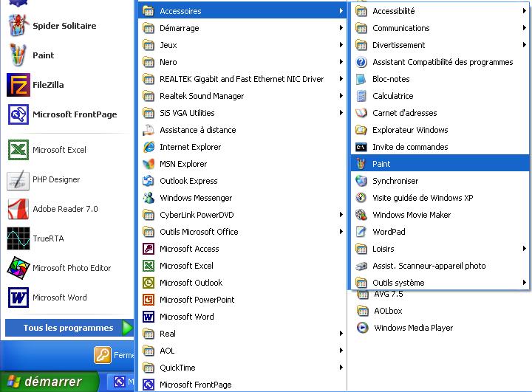Click Windows Movie Maker icon
The height and width of the screenshot is (392, 532).
click(361, 215)
